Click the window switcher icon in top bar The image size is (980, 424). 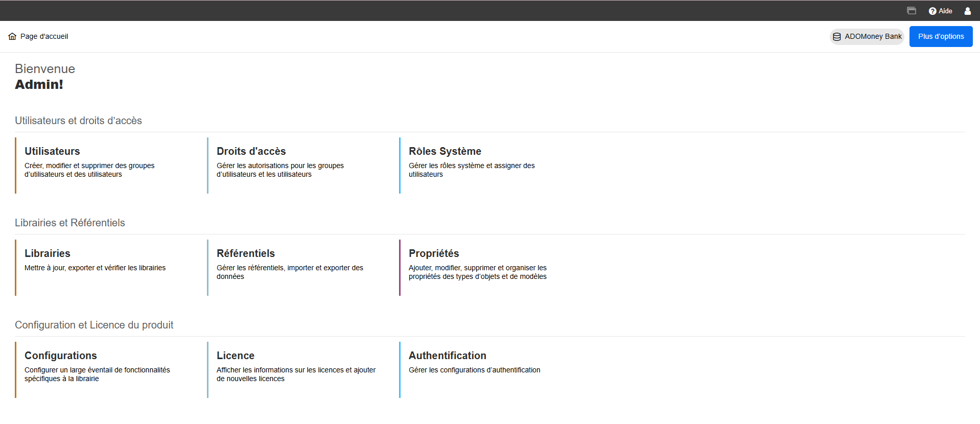coord(912,11)
